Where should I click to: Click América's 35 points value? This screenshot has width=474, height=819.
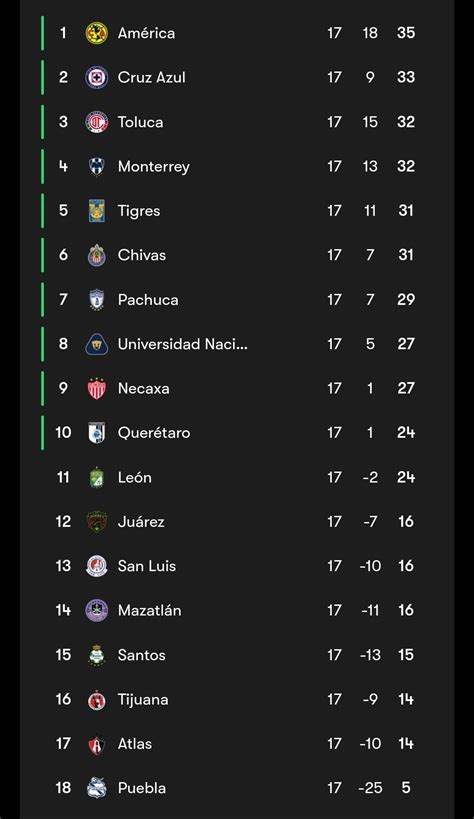pyautogui.click(x=406, y=33)
